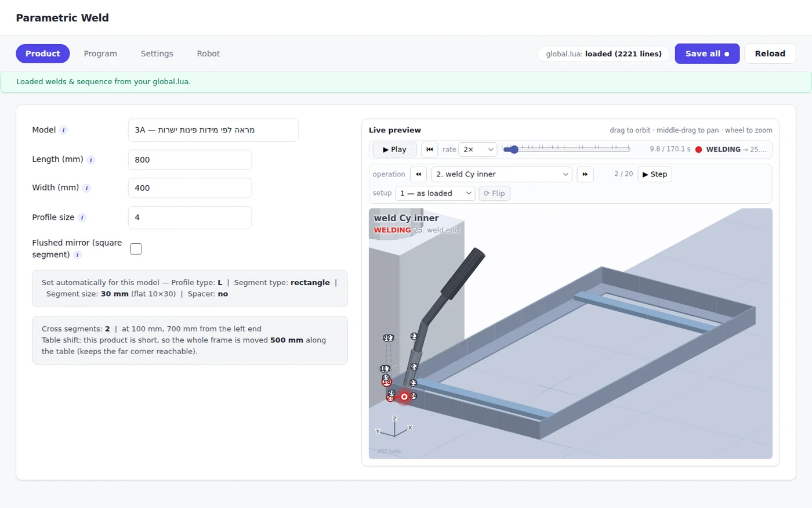The height and width of the screenshot is (508, 812).
Task: Go to previous operation
Action: point(418,174)
